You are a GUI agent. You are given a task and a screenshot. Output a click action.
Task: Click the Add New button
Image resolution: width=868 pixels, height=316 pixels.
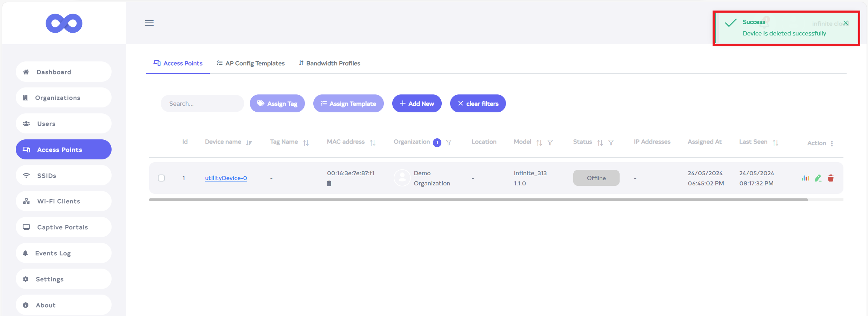(x=416, y=104)
